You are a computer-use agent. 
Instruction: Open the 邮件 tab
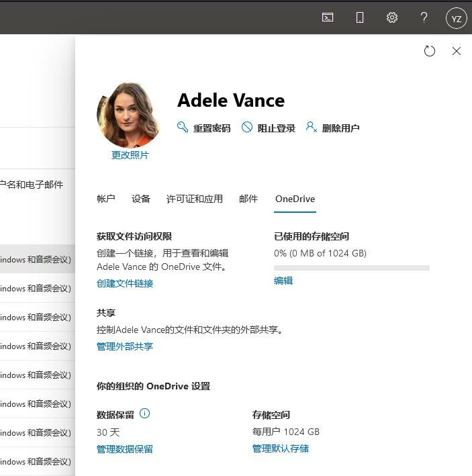(248, 199)
